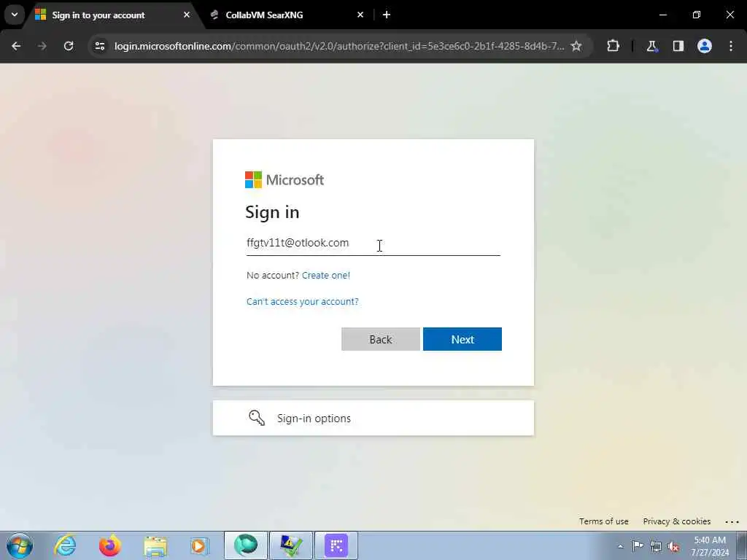Open the Chrome profile avatar
Image resolution: width=747 pixels, height=560 pixels.
click(x=705, y=46)
